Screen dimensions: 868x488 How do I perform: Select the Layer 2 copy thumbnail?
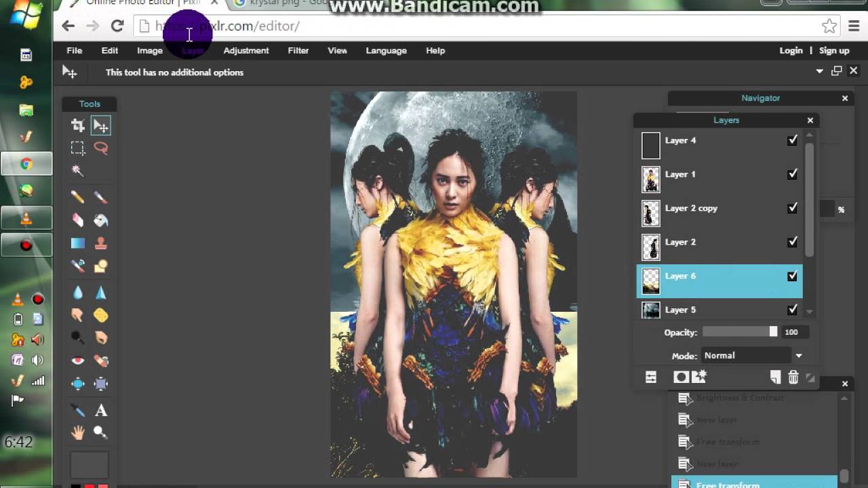[651, 213]
